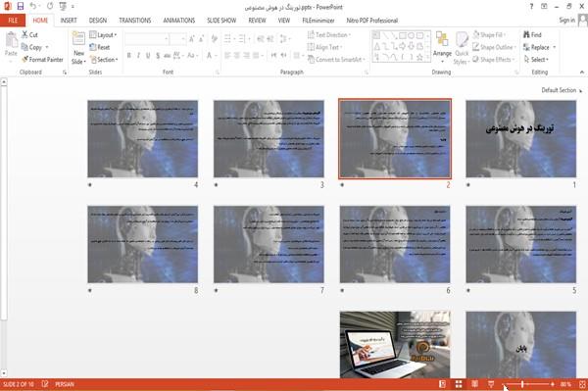Open the Shape Fill dropdown
This screenshot has width=588, height=391.
pyautogui.click(x=489, y=35)
